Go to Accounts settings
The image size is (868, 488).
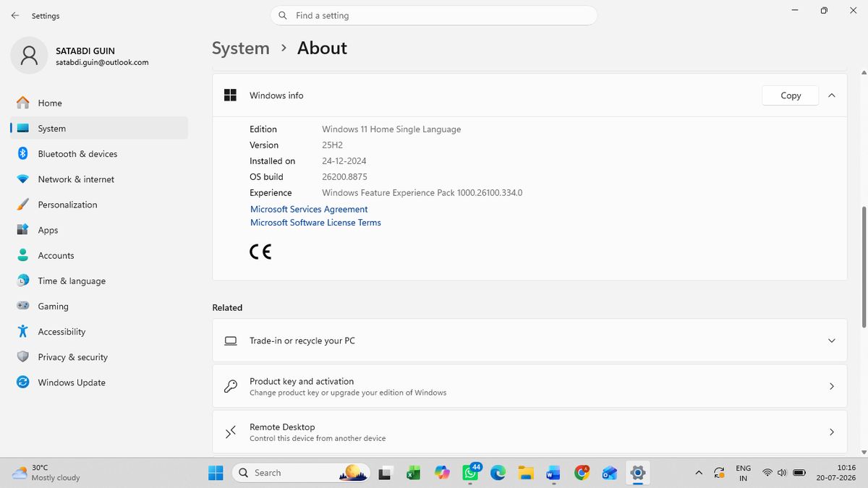(x=99, y=255)
